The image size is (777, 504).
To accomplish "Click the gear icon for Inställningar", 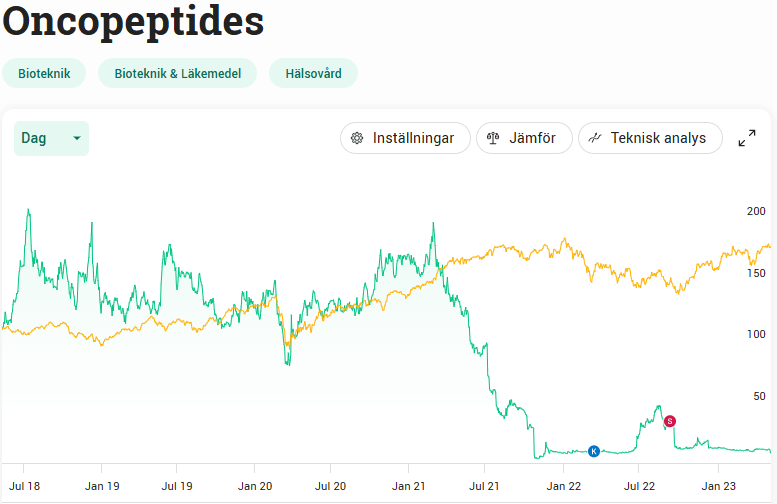I will click(x=357, y=138).
